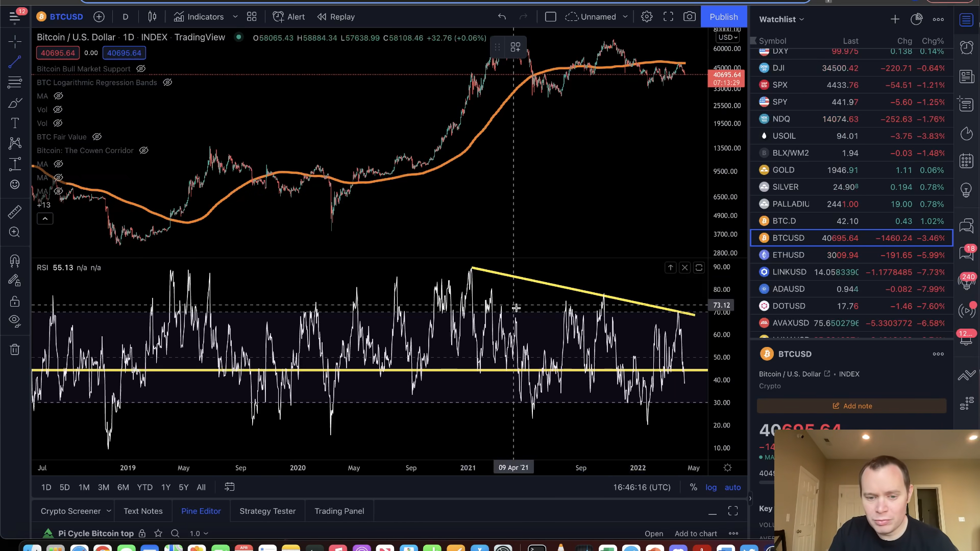Open the Fibonacci retracement tools

pos(15,82)
